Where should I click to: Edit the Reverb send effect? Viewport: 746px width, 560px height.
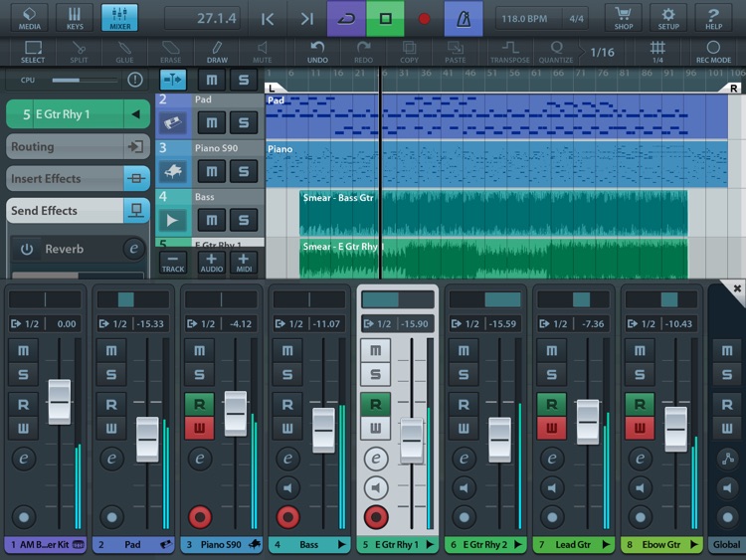coord(133,249)
